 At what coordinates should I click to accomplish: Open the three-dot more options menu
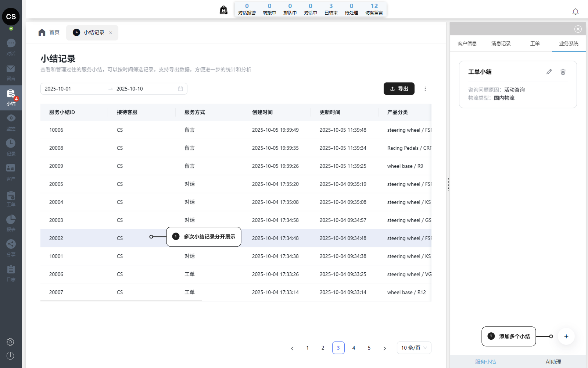(x=425, y=89)
